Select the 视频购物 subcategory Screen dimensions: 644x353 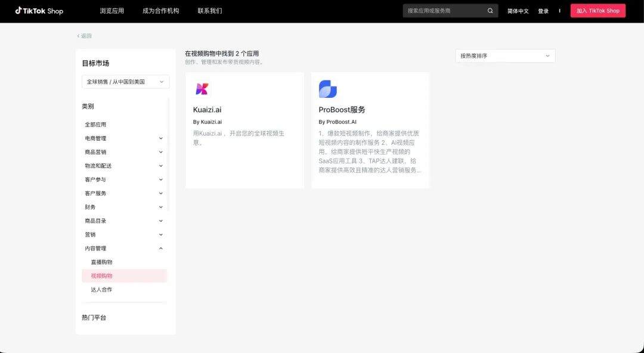[125, 275]
